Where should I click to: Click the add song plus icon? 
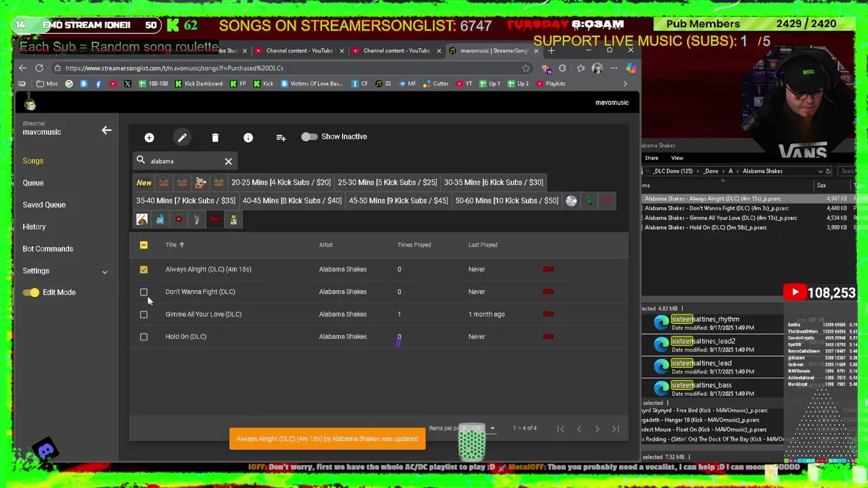[149, 138]
